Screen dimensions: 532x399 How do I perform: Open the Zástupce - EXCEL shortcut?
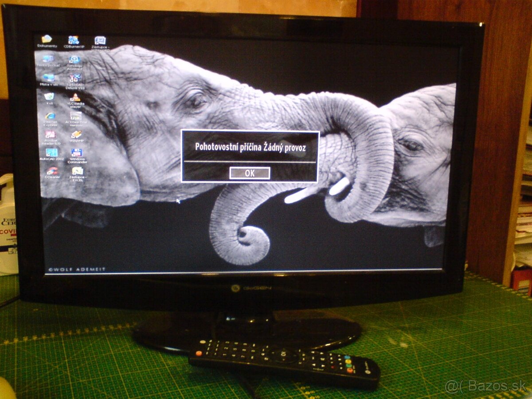pyautogui.click(x=78, y=174)
